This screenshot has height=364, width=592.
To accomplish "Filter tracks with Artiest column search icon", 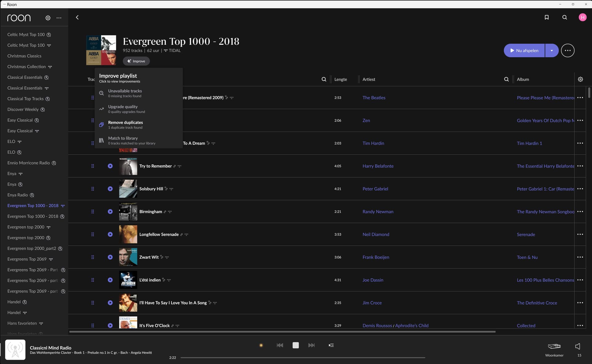I will pos(506,79).
